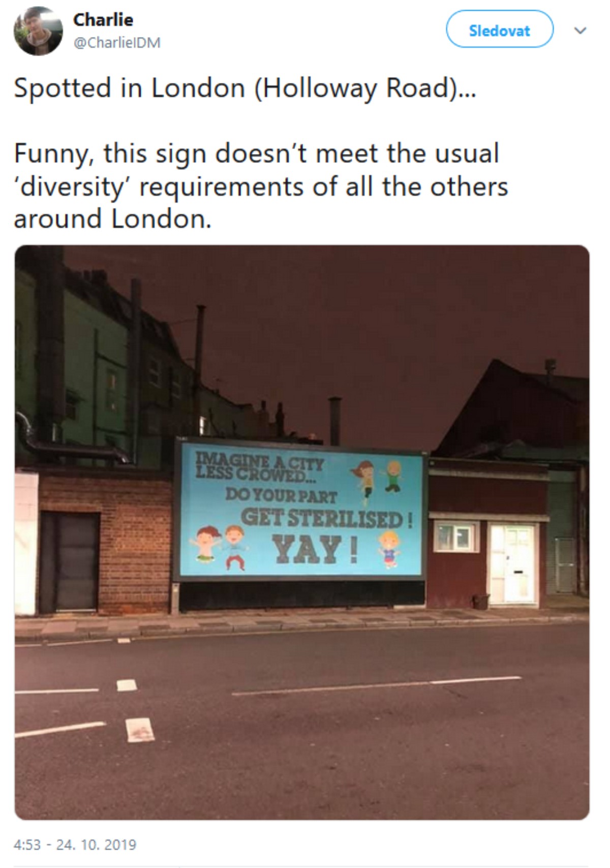Open the Charlie display name link
The height and width of the screenshot is (868, 610).
(103, 20)
